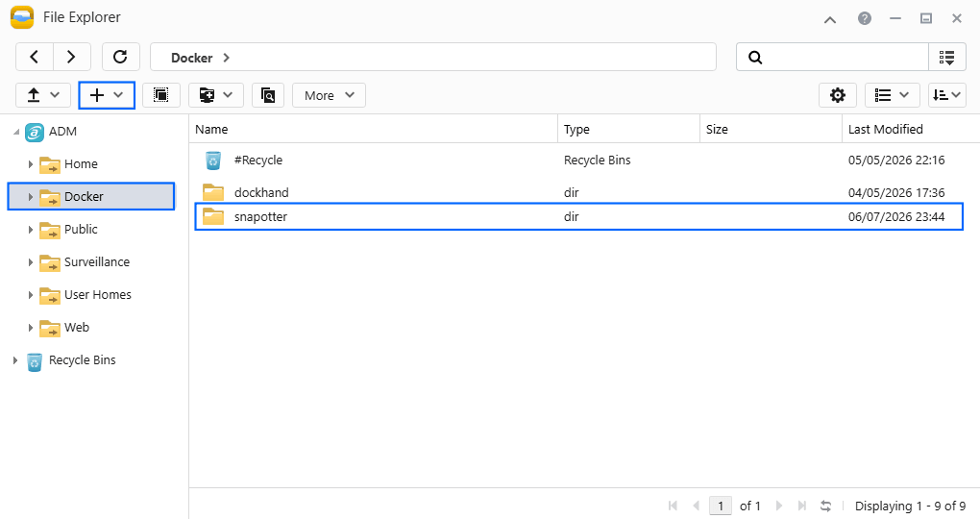The image size is (980, 519).
Task: Expand the Docker folder tree node
Action: [30, 197]
